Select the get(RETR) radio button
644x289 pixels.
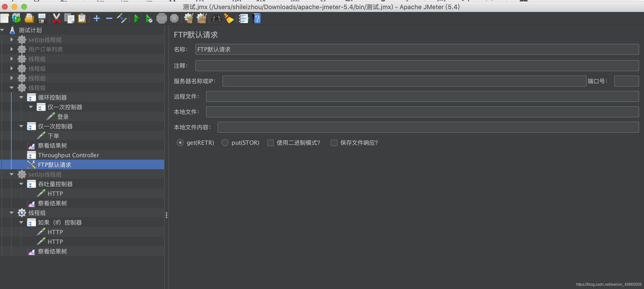coord(180,143)
